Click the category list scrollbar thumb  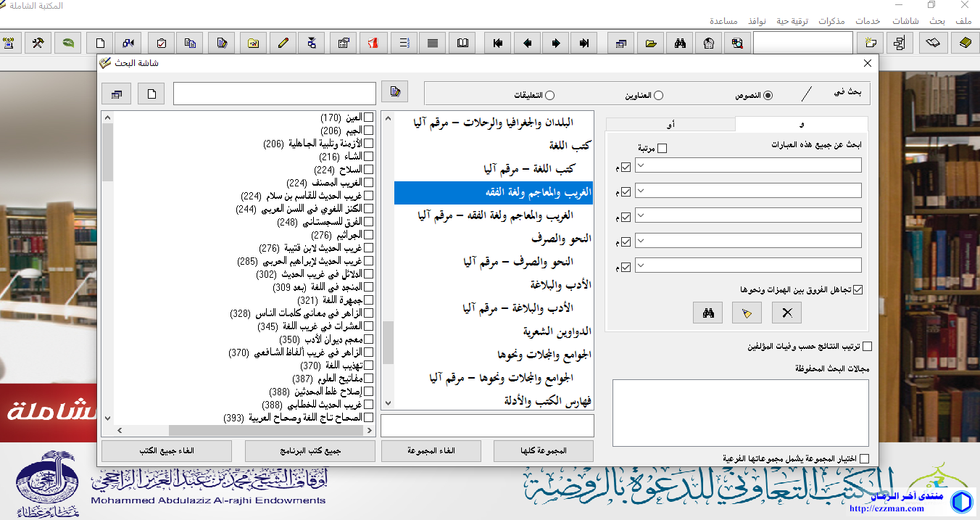coord(388,342)
